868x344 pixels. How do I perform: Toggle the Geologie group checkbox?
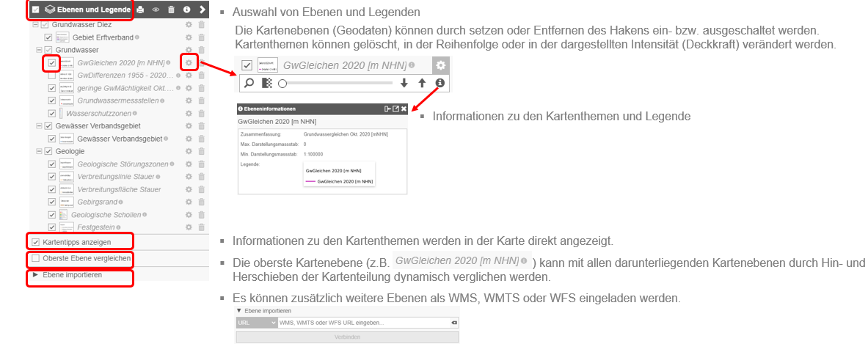pos(48,151)
